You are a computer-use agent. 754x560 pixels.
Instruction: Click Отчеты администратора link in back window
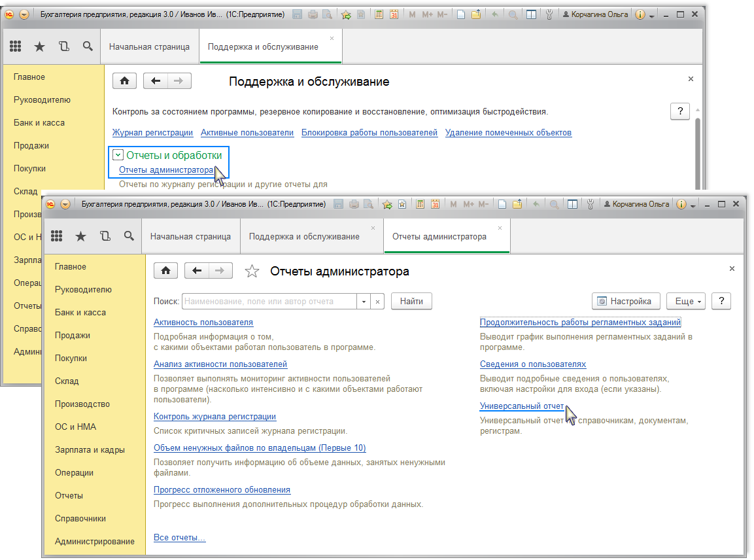(x=166, y=170)
